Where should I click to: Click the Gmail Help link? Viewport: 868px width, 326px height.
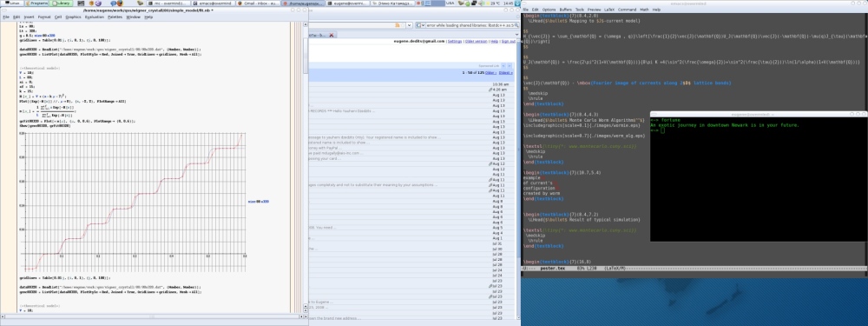pos(494,41)
